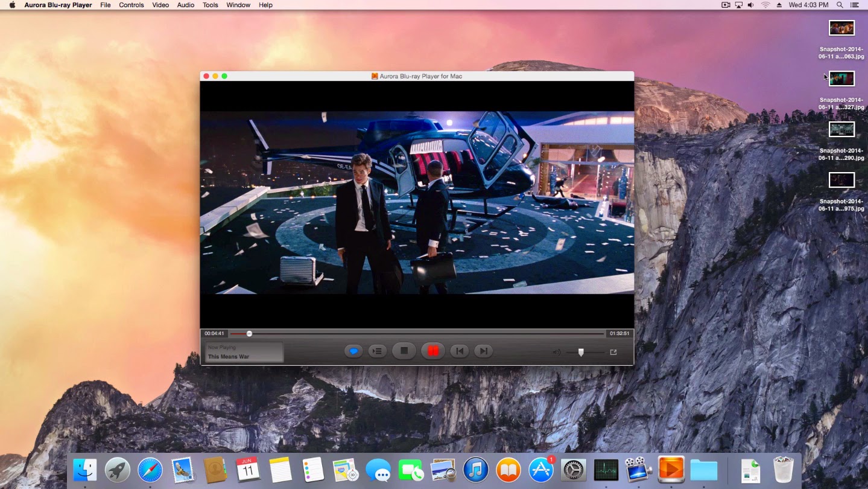Open the File menu

point(105,5)
